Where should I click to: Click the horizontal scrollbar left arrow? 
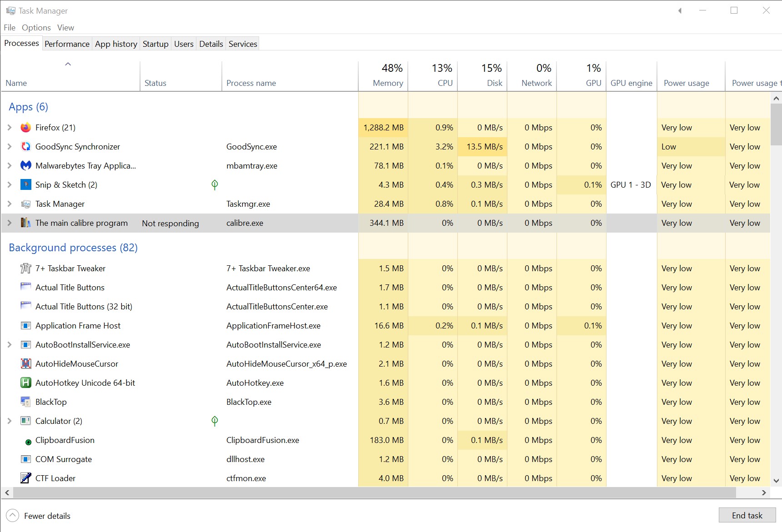[x=7, y=492]
